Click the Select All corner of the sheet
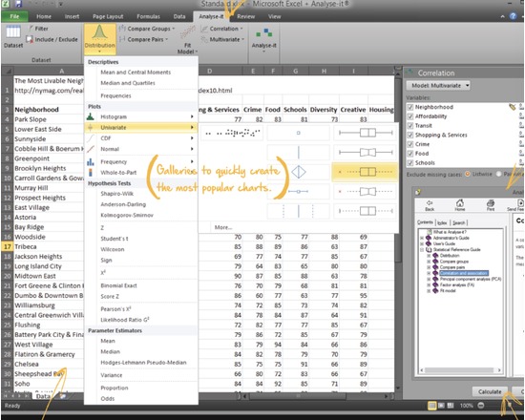Image resolution: width=525 pixels, height=420 pixels. point(8,71)
